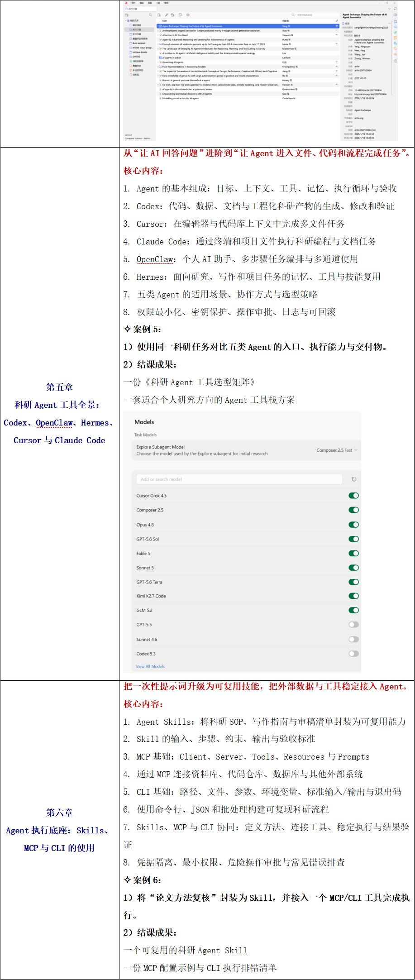Click the Zotero new item icon

pos(159,15)
